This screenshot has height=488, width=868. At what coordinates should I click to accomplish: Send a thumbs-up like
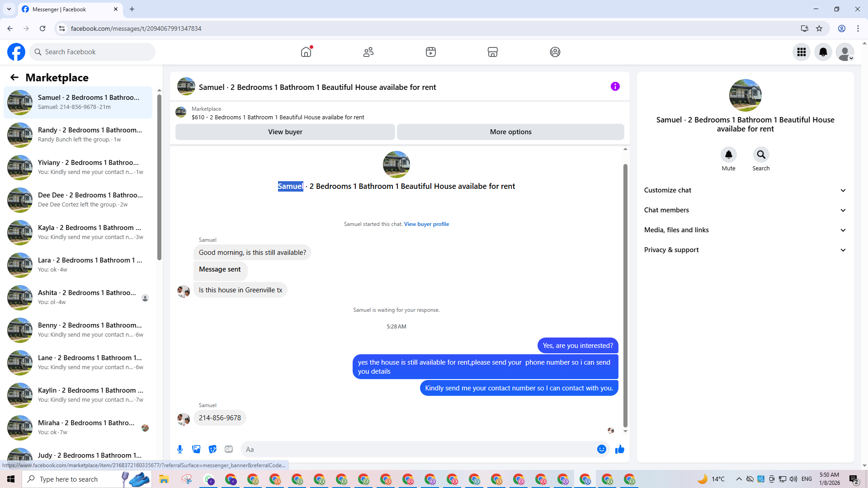tap(620, 449)
